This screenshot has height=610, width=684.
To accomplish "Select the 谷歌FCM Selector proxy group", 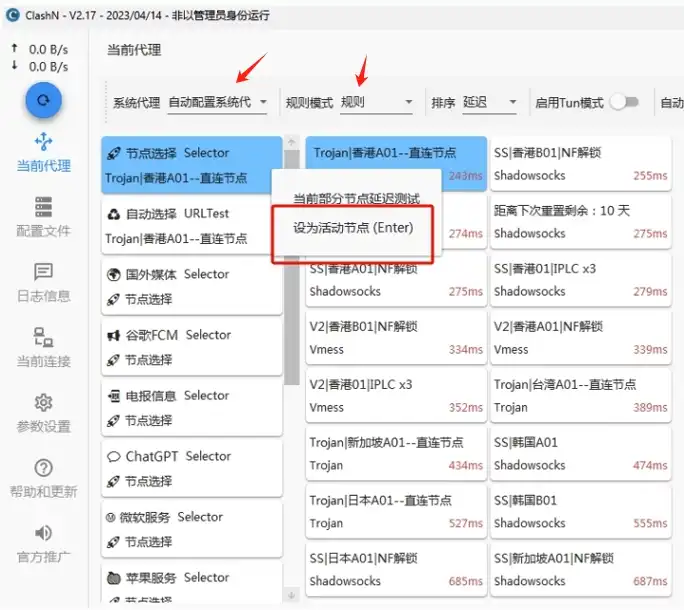I will point(192,347).
